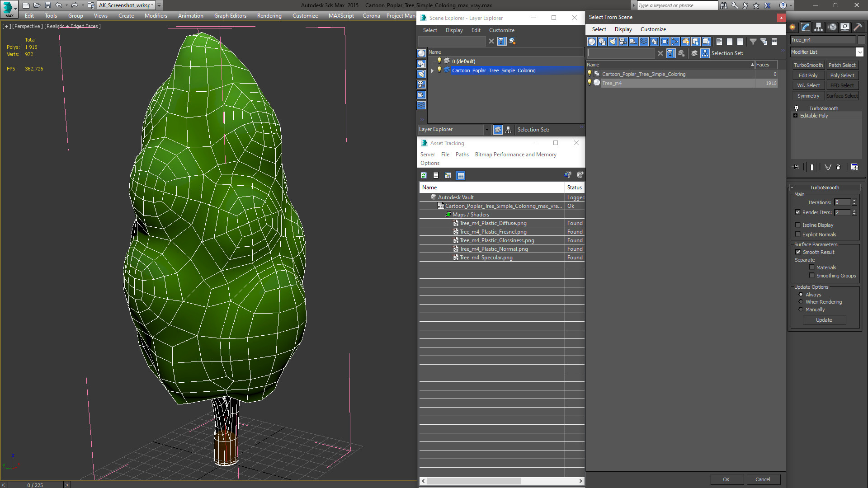
Task: Open the Display command panel tab
Action: 844,27
